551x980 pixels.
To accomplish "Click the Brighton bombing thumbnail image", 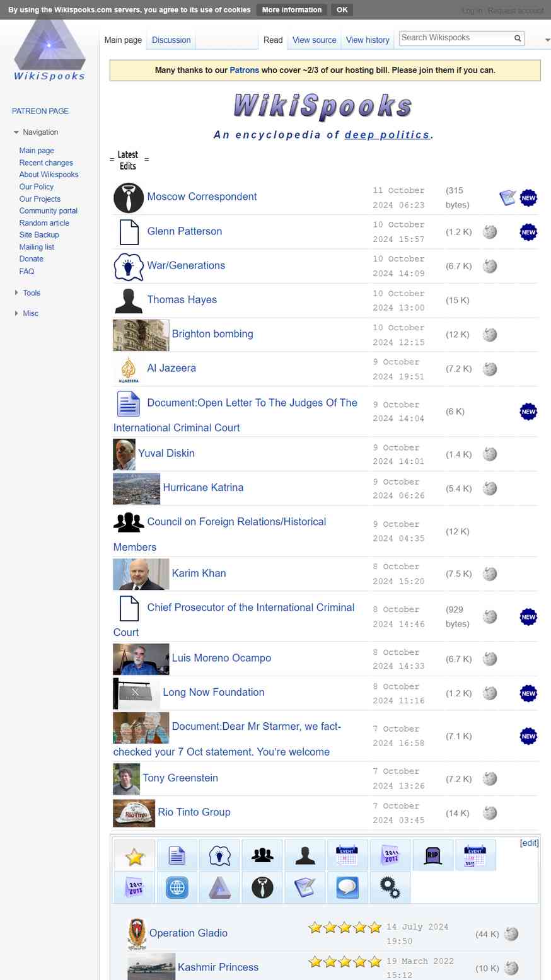I will click(141, 335).
